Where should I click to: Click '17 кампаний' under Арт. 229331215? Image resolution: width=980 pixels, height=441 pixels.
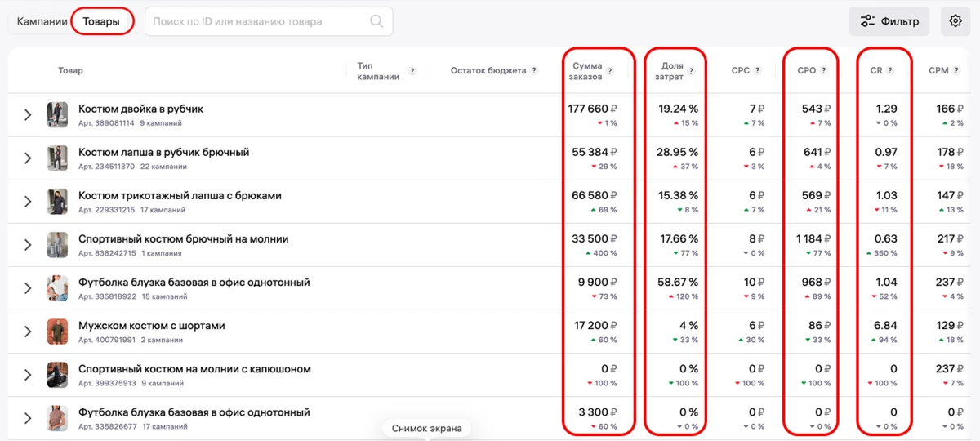(x=163, y=210)
